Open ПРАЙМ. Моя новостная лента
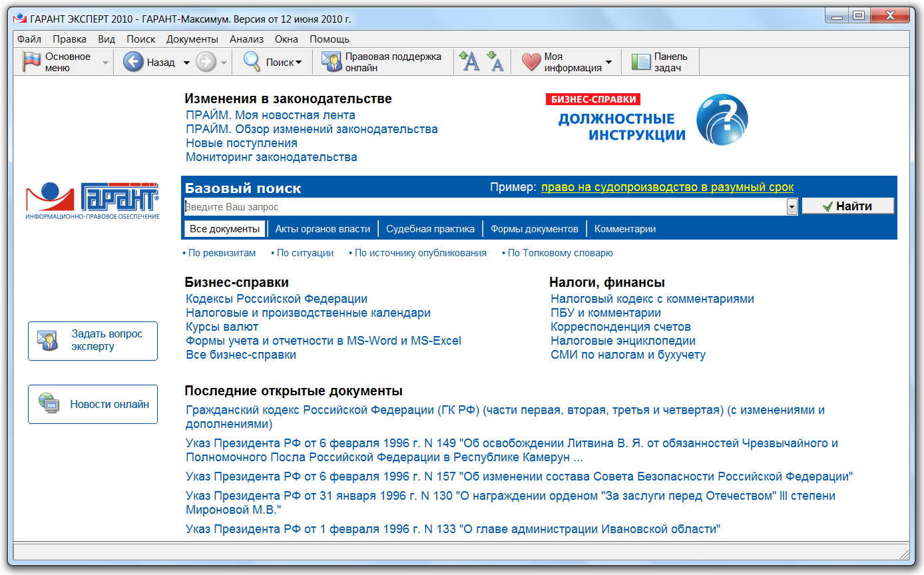The width and height of the screenshot is (924, 575). (x=271, y=115)
